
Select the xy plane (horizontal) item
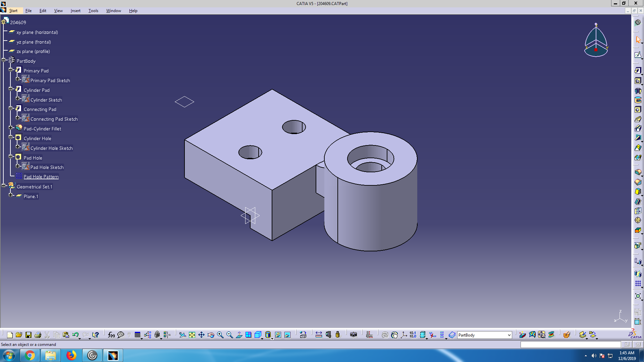[37, 32]
